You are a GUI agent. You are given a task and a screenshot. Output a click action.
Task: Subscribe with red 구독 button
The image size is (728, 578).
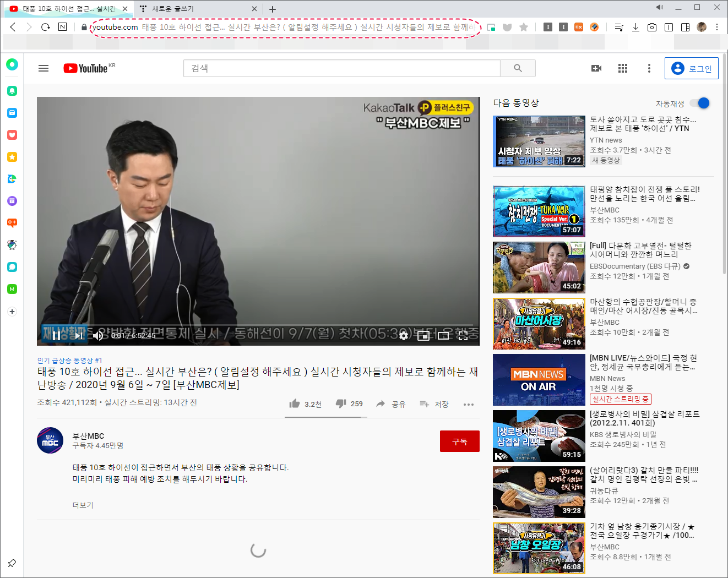click(460, 441)
